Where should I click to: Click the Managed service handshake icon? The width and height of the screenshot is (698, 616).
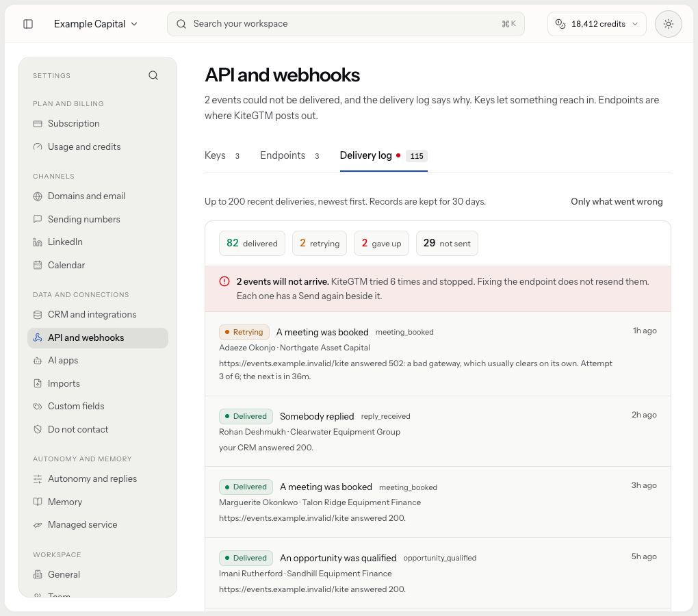point(38,525)
